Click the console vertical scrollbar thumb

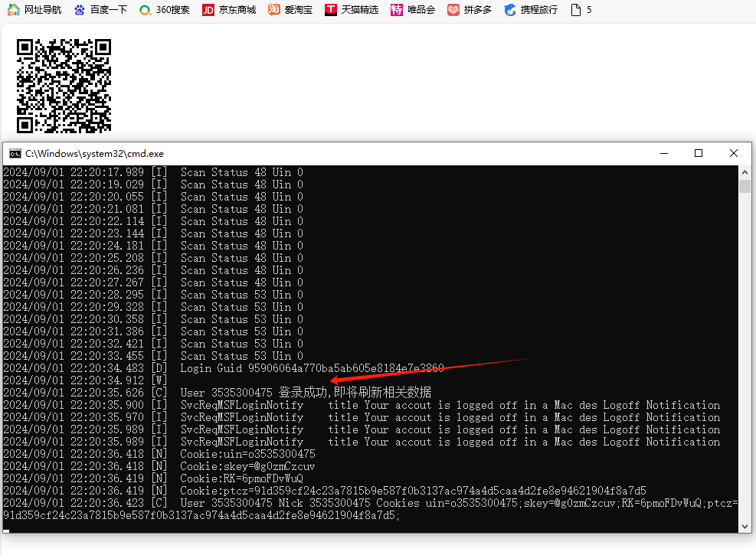[745, 188]
